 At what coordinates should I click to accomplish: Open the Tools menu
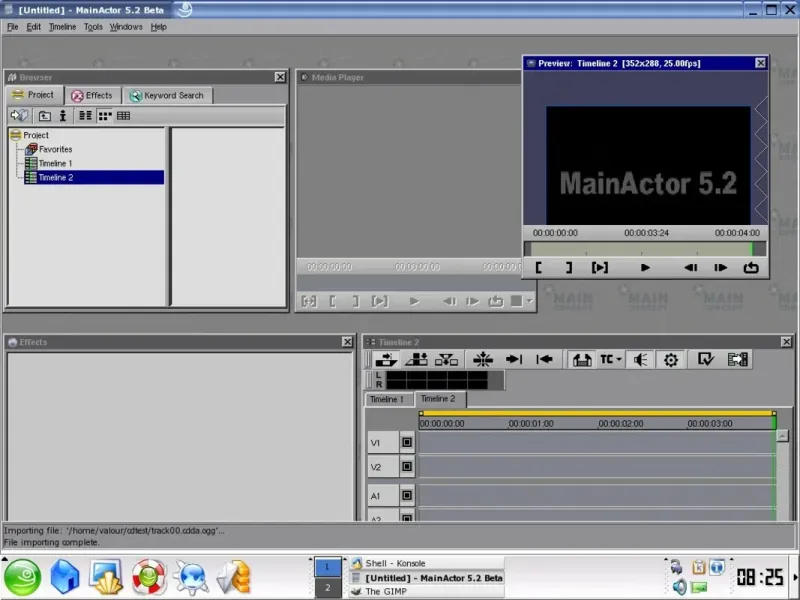point(93,27)
